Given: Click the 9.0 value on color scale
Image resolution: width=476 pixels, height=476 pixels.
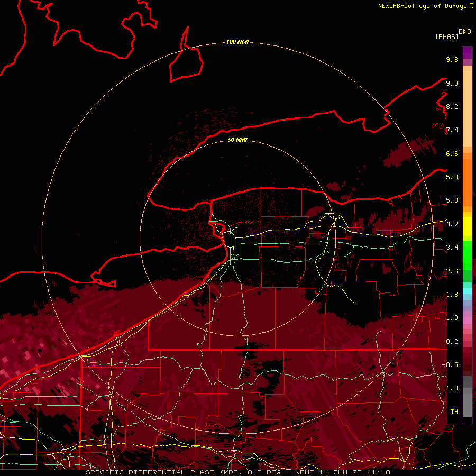Looking at the screenshot, I should point(452,83).
